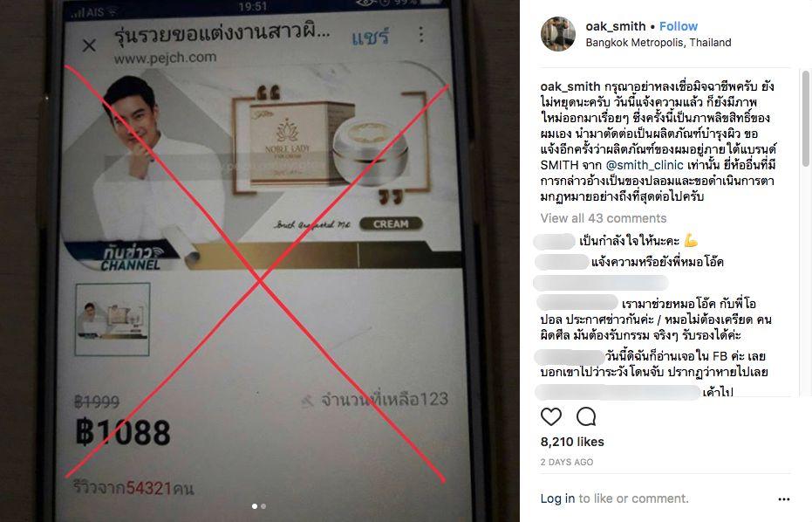
Task: Follow oak_smith account
Action: tap(678, 26)
